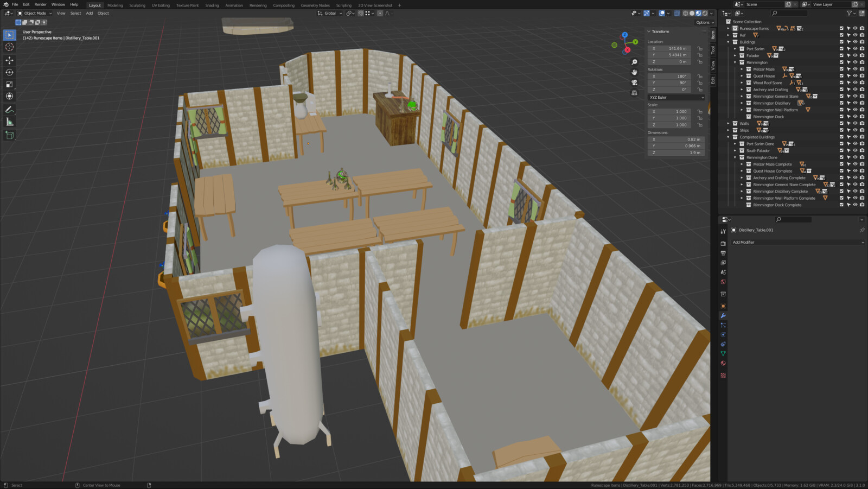Pin the properties context with pin icon
The height and width of the screenshot is (489, 868).
tap(862, 230)
